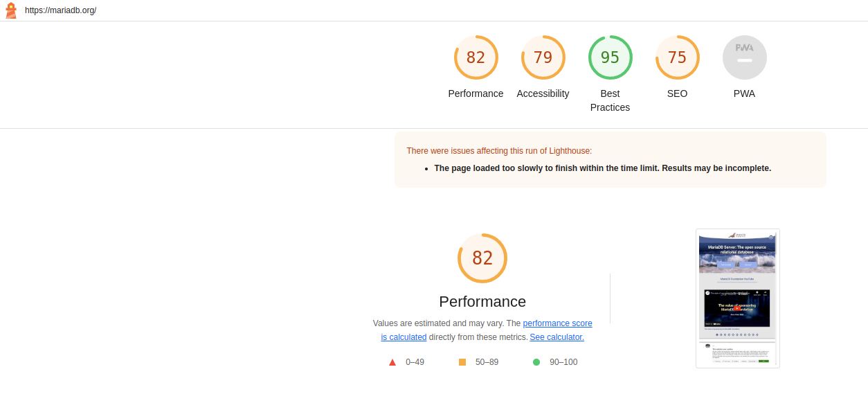868x394 pixels.
Task: Open Best Practices via the 95 gauge
Action: (x=610, y=57)
